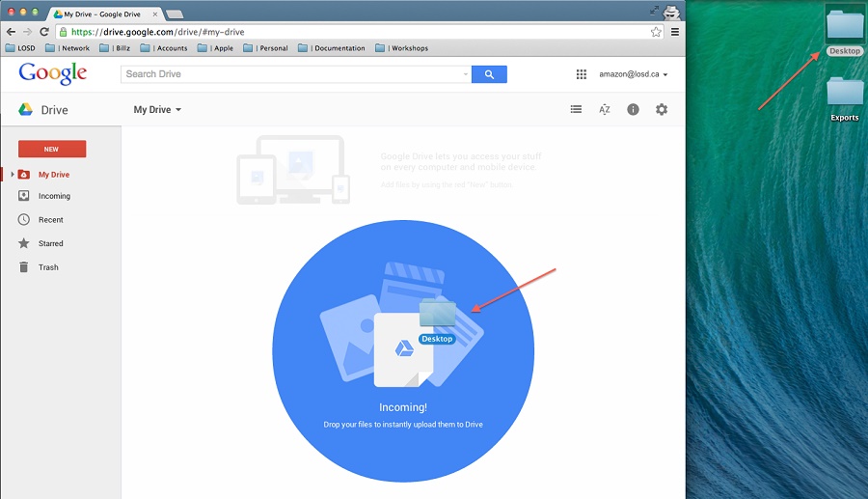Close the My Drive browser tab

(x=155, y=14)
